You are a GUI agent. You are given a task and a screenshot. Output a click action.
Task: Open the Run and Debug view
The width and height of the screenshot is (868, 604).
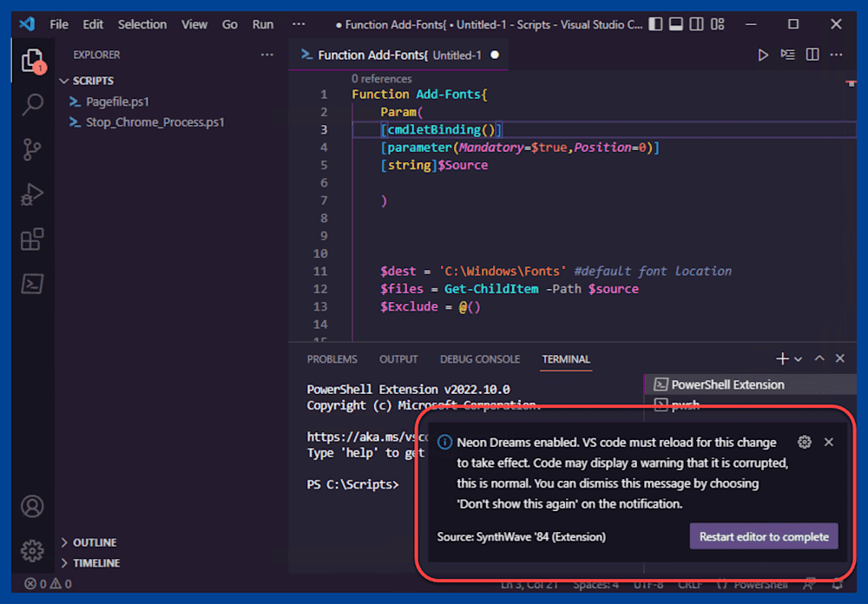[32, 194]
